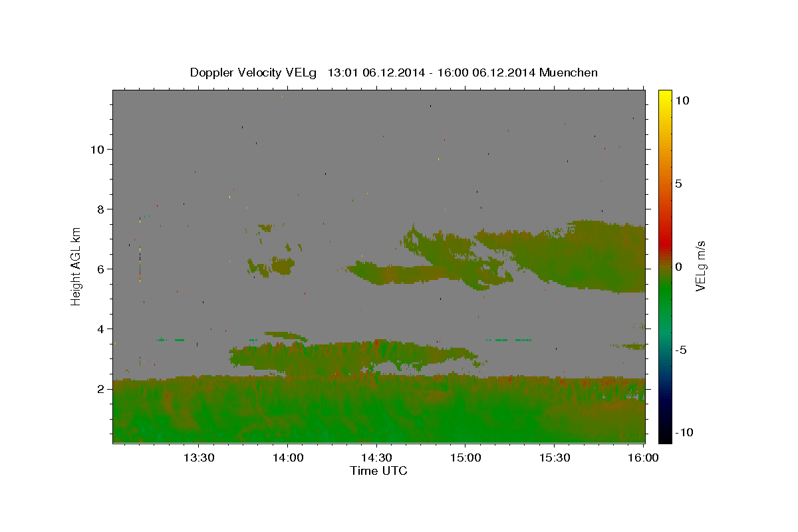798x532 pixels.
Task: Click the 'VELg m/s' colorbar label
Action: click(x=701, y=266)
